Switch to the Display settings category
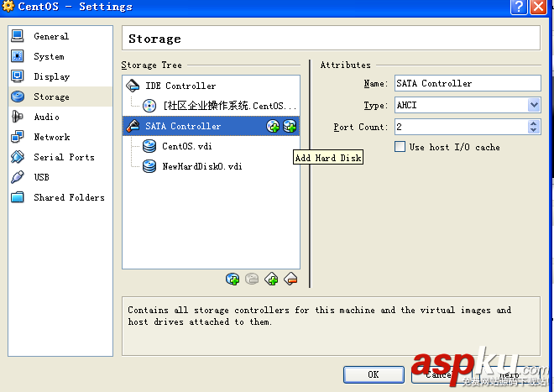This screenshot has height=392, width=554. coord(60,76)
